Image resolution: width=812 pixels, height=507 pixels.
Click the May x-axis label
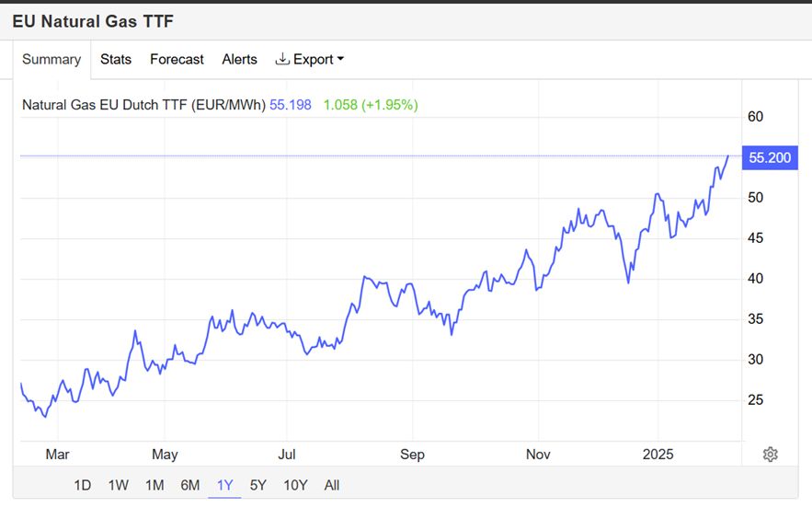(x=165, y=455)
